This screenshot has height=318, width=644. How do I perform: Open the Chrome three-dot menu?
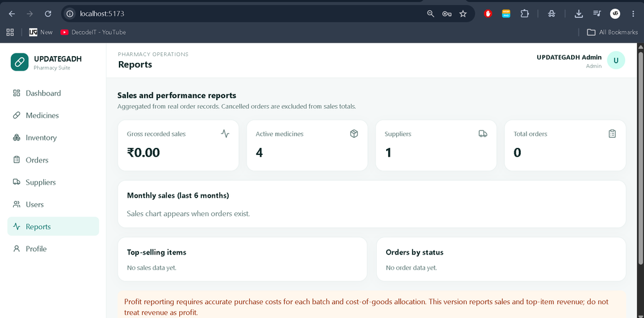pyautogui.click(x=633, y=14)
